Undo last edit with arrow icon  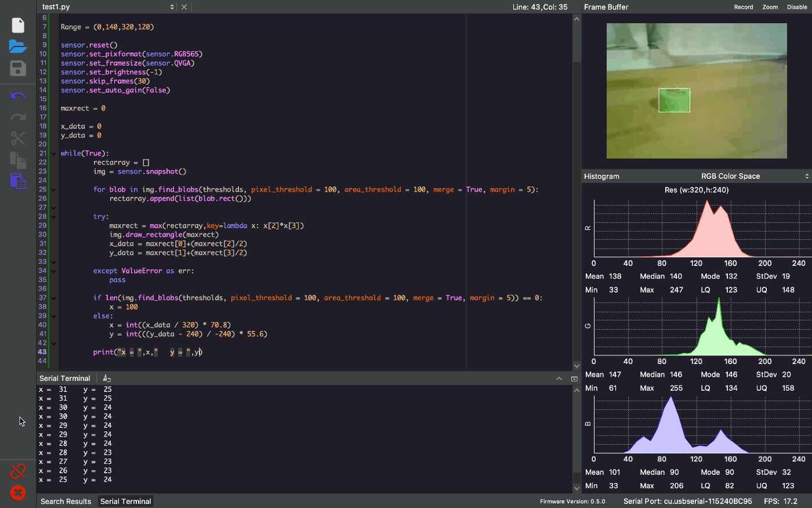click(18, 96)
